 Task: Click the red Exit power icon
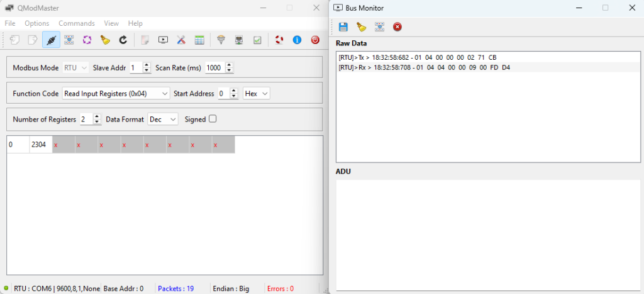coord(315,40)
